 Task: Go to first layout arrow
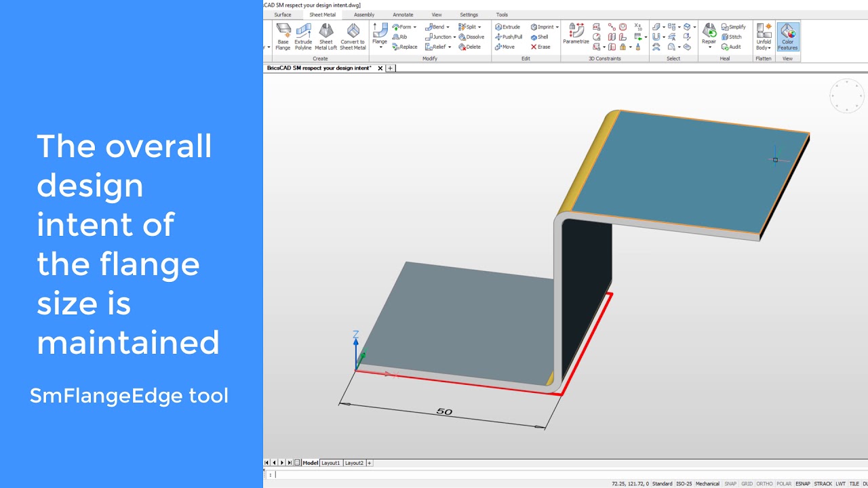pyautogui.click(x=267, y=463)
